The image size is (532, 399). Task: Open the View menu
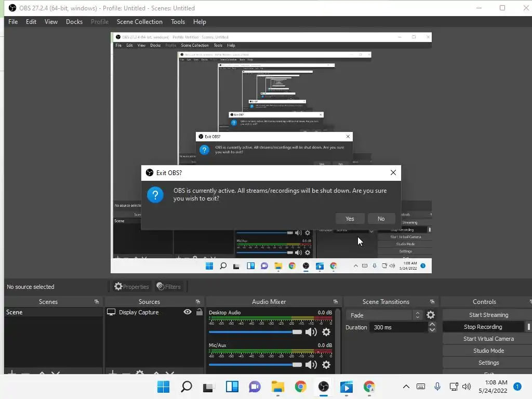(51, 22)
